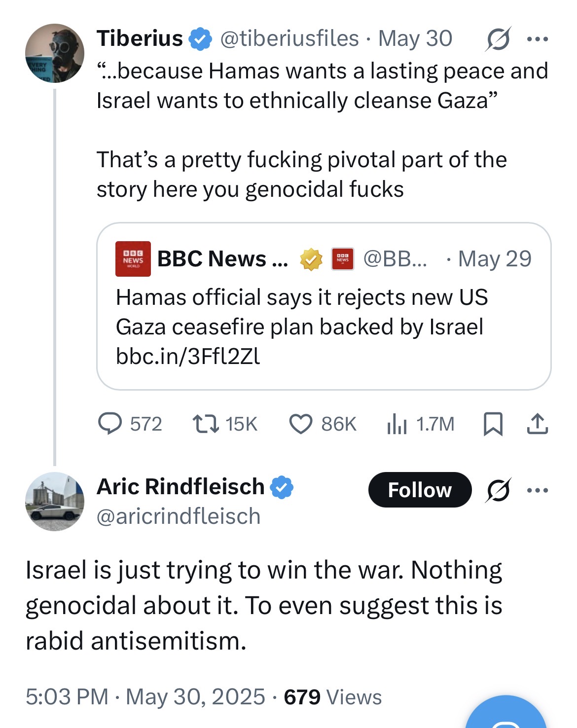Tap Grok icon beside Follow button
This screenshot has width=577, height=728.
[x=499, y=490]
